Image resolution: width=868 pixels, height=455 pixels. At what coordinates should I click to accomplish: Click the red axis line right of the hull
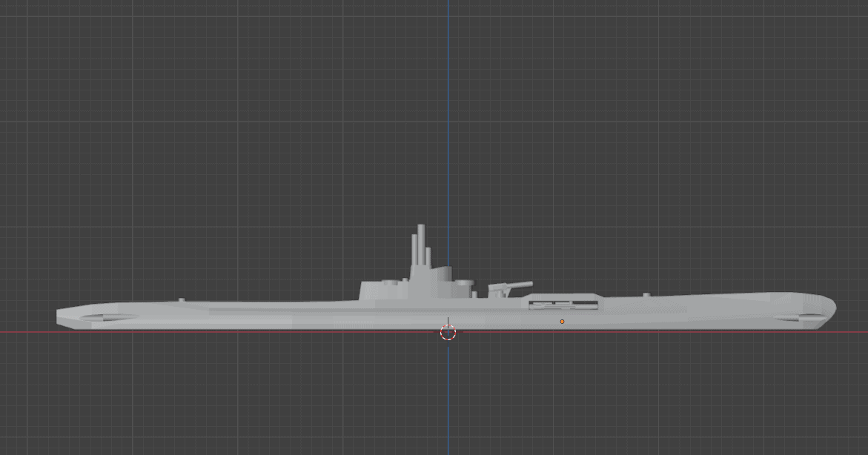click(x=852, y=332)
